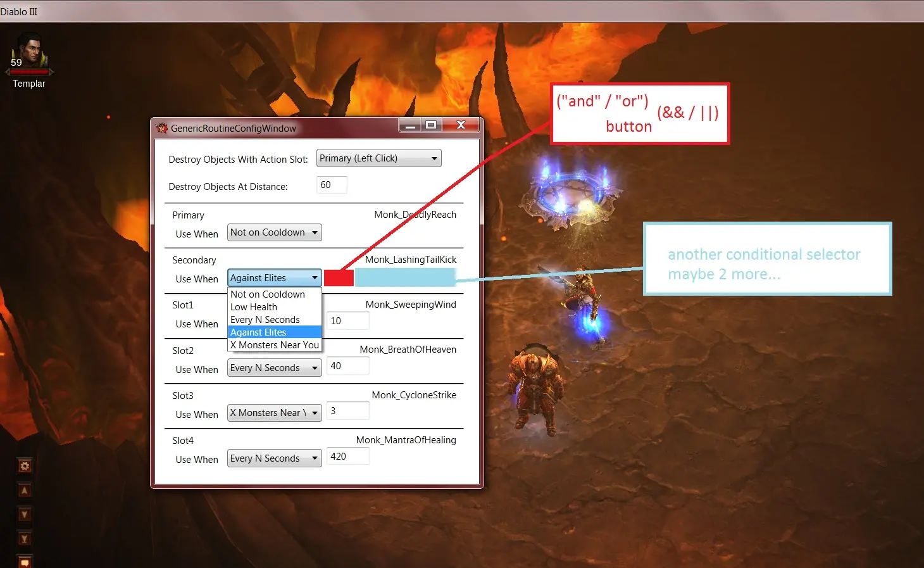Collapse the Secondary Against Elites dropdown
Viewport: 924px width, 568px height.
coord(274,278)
